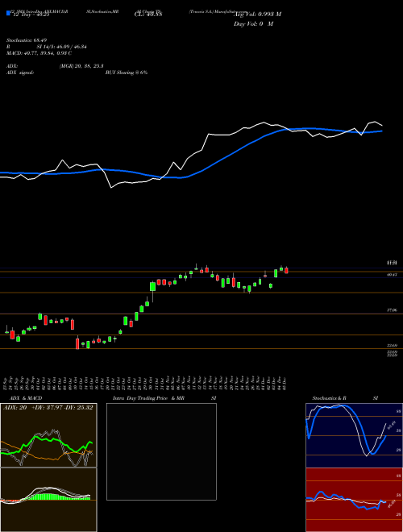Click the 'Day Vol: 0 M' text
The image size is (403, 532).
pos(253,24)
